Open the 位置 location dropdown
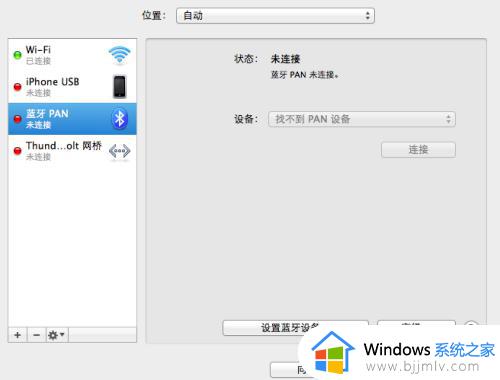 pos(275,16)
